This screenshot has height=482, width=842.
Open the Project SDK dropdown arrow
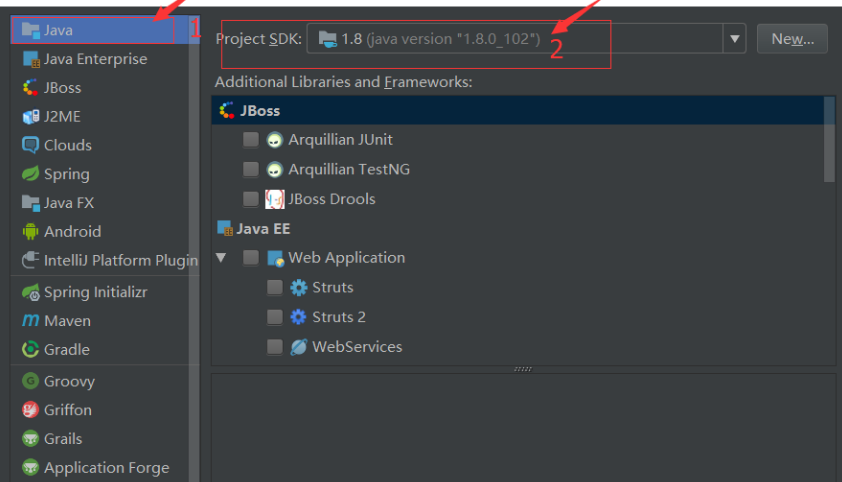[735, 39]
